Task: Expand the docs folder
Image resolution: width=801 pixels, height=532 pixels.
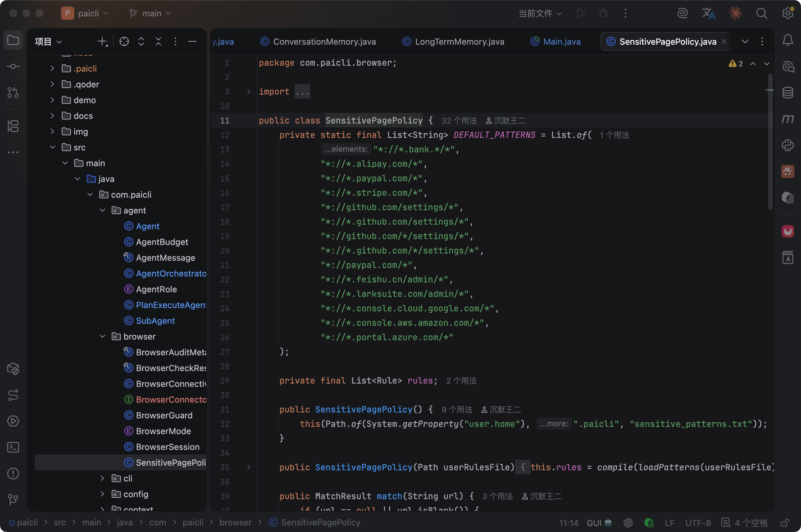Action: tap(52, 116)
